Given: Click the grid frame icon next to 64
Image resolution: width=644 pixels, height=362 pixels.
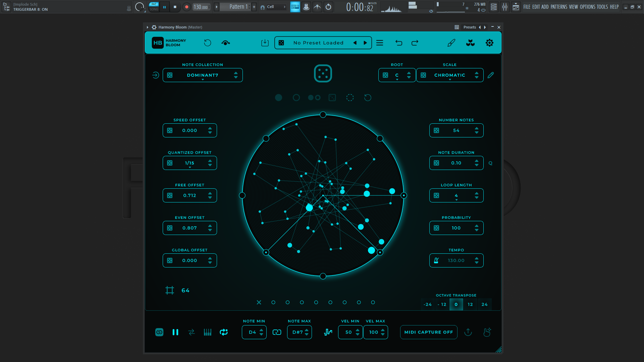Looking at the screenshot, I should click(170, 290).
